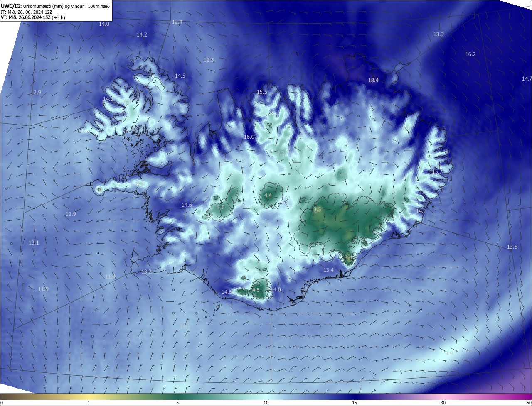Click the 5 tick label on the color scale
Screen dimensions: 532x406
[x=177, y=403]
